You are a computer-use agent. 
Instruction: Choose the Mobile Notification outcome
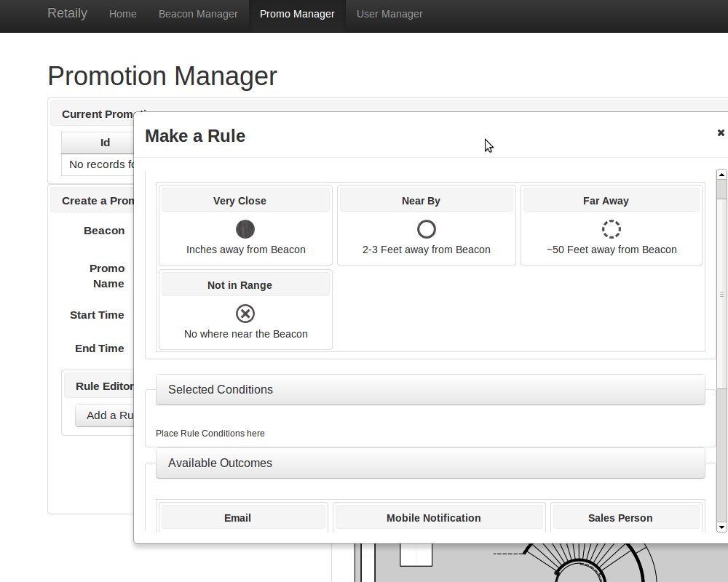[x=439, y=518]
